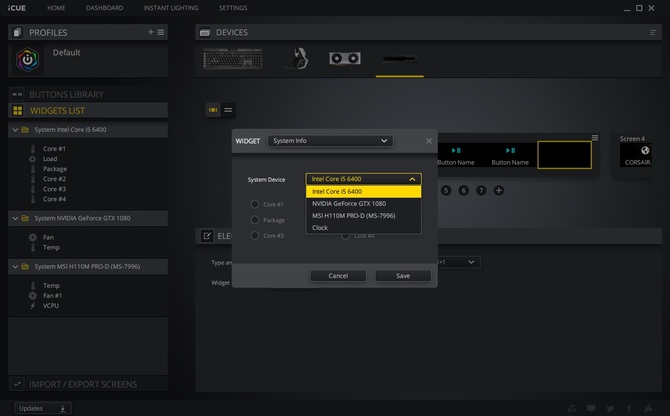Viewport: 670px width, 416px height.
Task: Open the screen options hamburger icon
Action: coord(595,138)
